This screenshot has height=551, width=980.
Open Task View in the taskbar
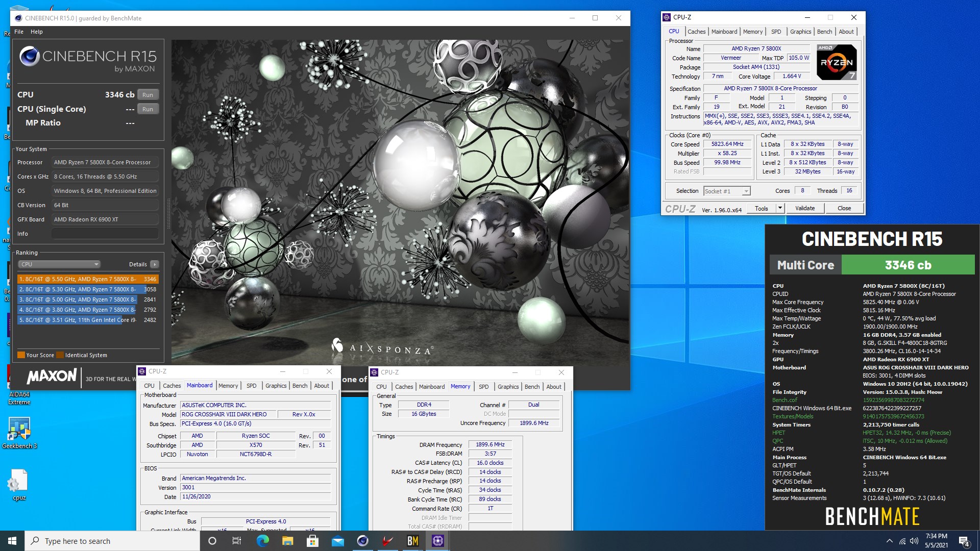pos(237,541)
